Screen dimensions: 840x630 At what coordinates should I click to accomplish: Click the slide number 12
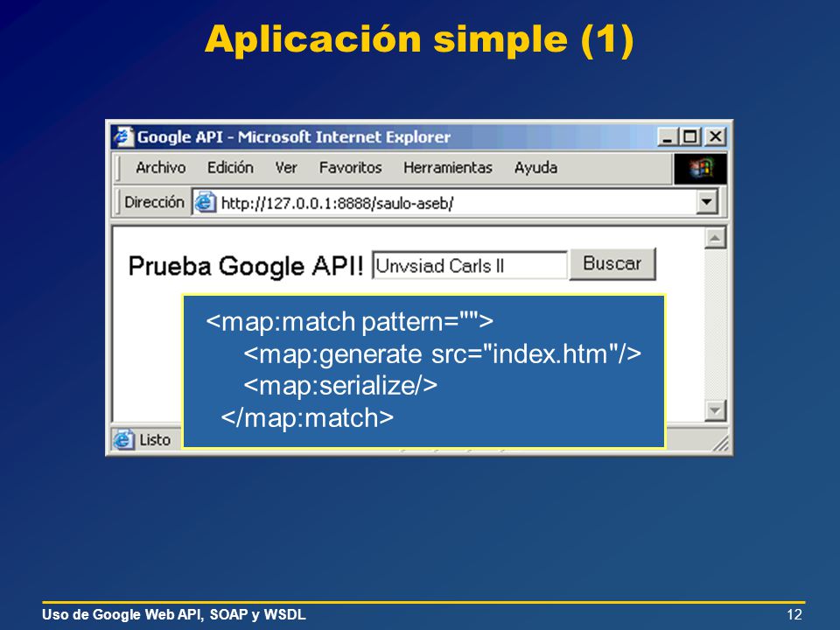click(x=794, y=614)
